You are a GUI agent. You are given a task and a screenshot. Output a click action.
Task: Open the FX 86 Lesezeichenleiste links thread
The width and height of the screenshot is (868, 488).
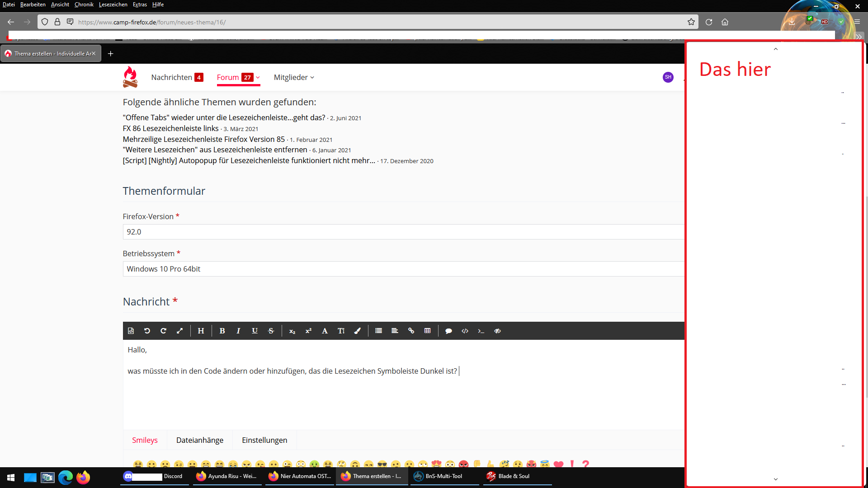(x=170, y=128)
